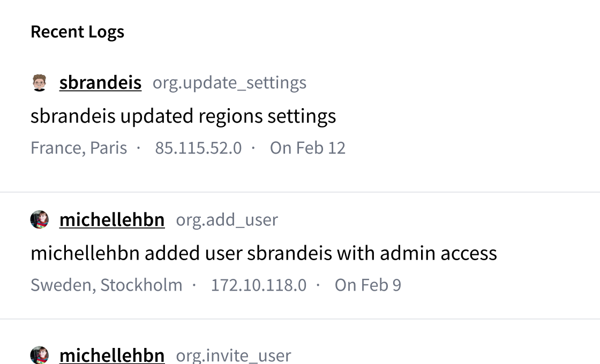This screenshot has width=600, height=364.
Task: Click the michellehbn link on the invite_user entry
Action: click(x=112, y=355)
